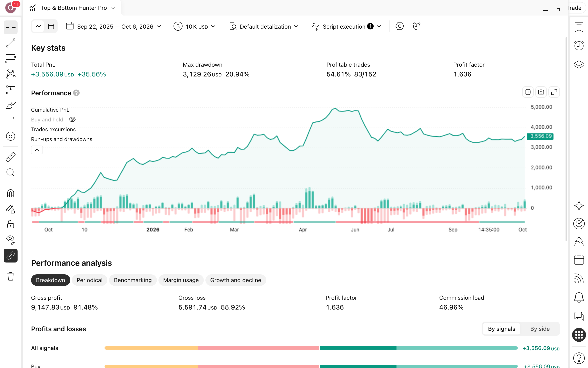Toggle stay in drawing mode
588x368 pixels.
point(10,209)
